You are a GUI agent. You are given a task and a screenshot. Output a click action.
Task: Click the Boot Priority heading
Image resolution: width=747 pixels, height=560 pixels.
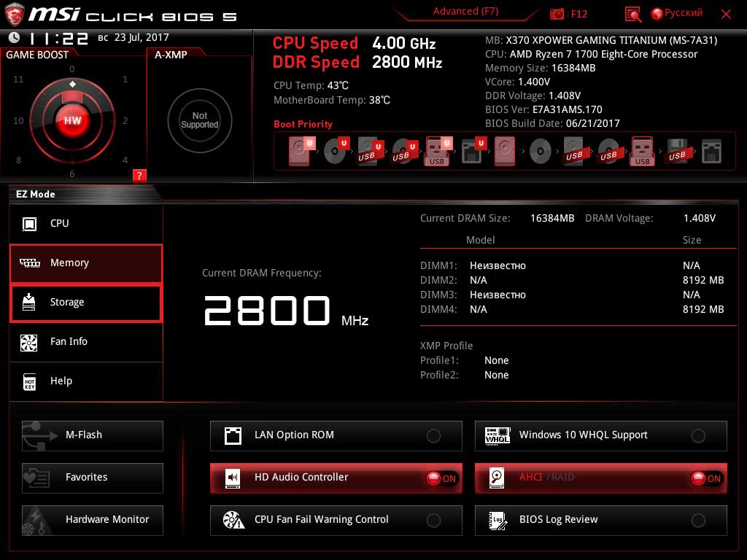303,124
